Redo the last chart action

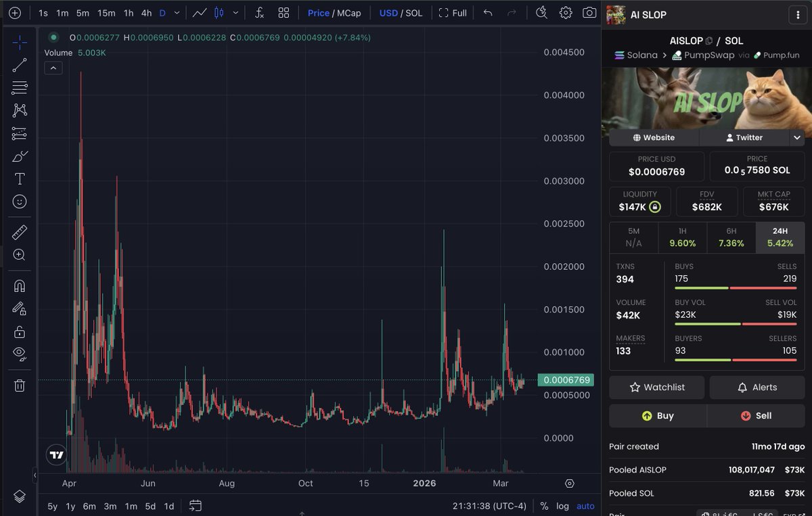click(x=512, y=13)
